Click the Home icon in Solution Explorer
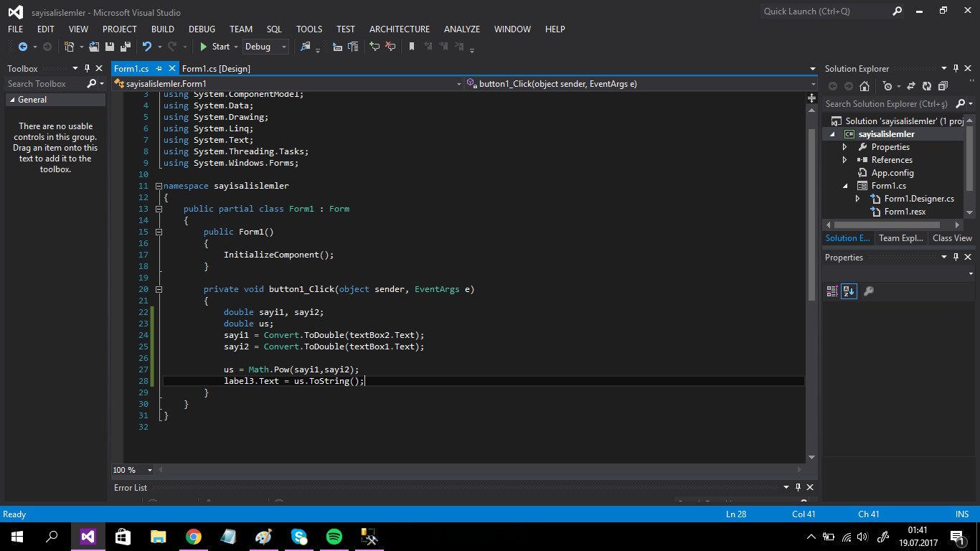 (x=864, y=86)
